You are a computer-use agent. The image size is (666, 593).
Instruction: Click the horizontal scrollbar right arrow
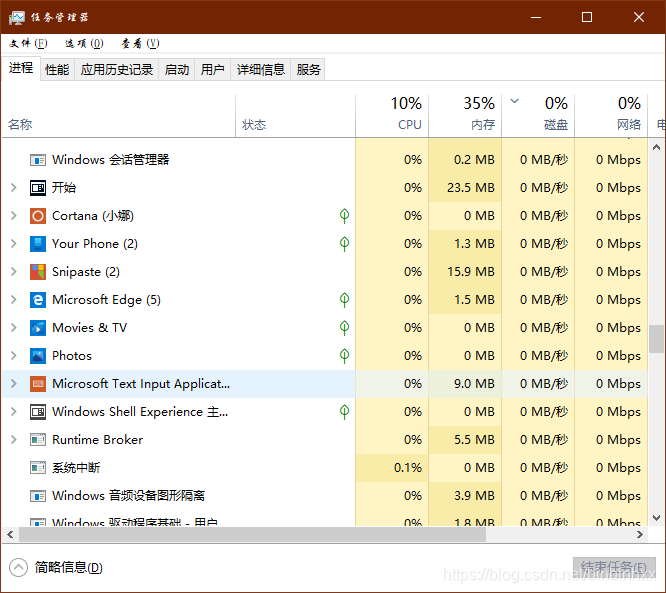point(640,534)
